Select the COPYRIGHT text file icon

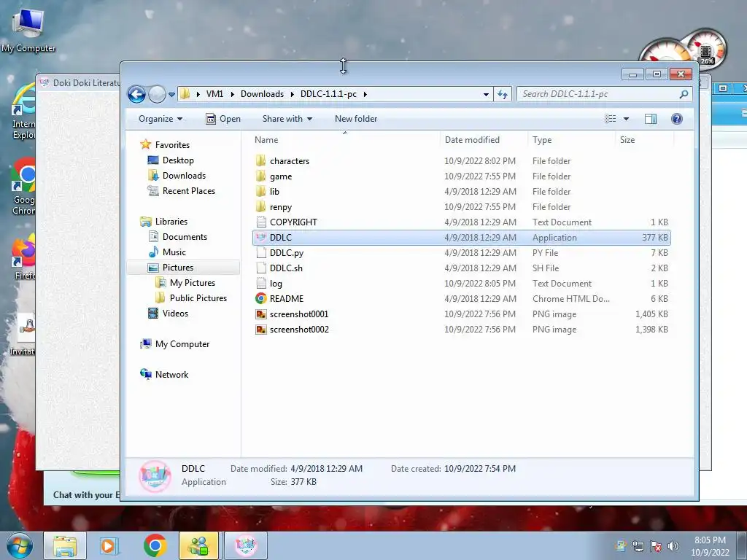(260, 222)
